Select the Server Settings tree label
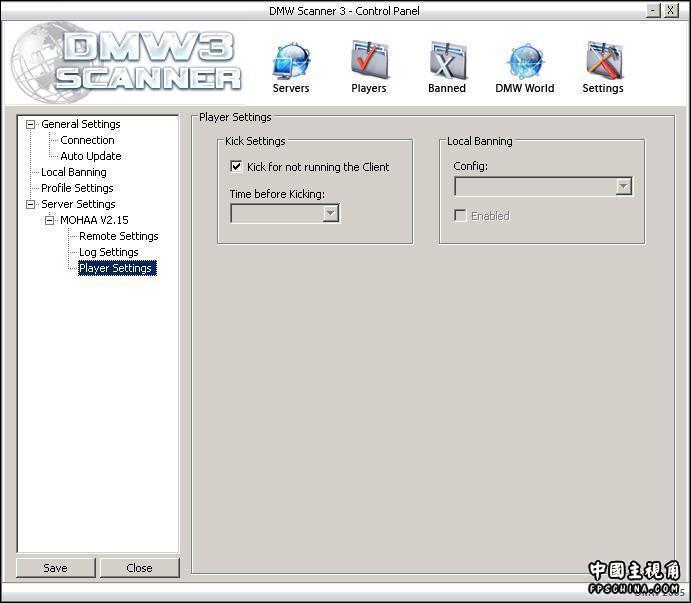The image size is (691, 603). (x=78, y=204)
